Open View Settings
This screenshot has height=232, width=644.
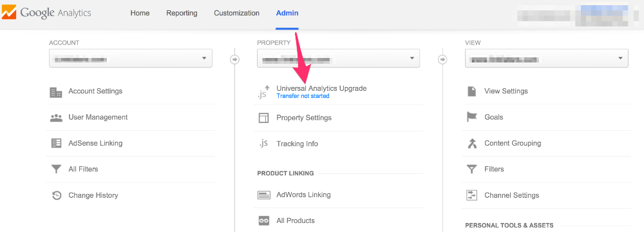coord(506,91)
